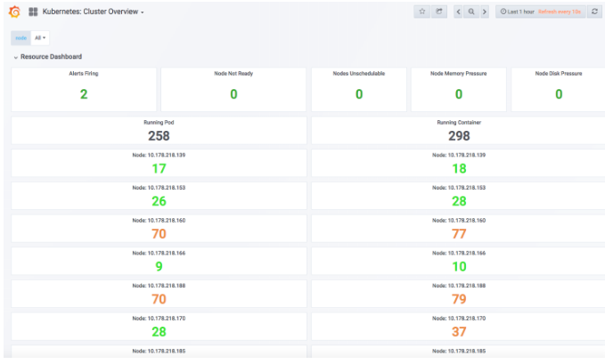
Task: Click Node: 10.178.218.185 title in pod column
Action: 159,352
